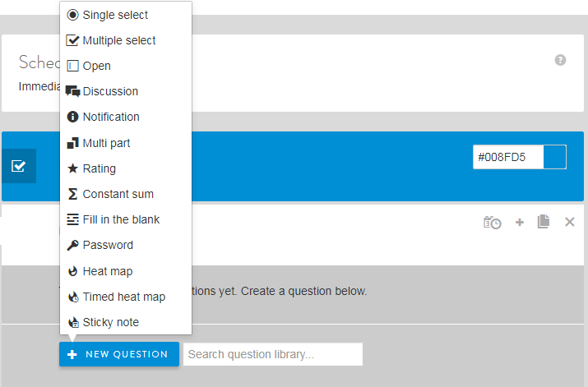Click the New Question button
Screen dimensions: 588x387
tap(119, 354)
